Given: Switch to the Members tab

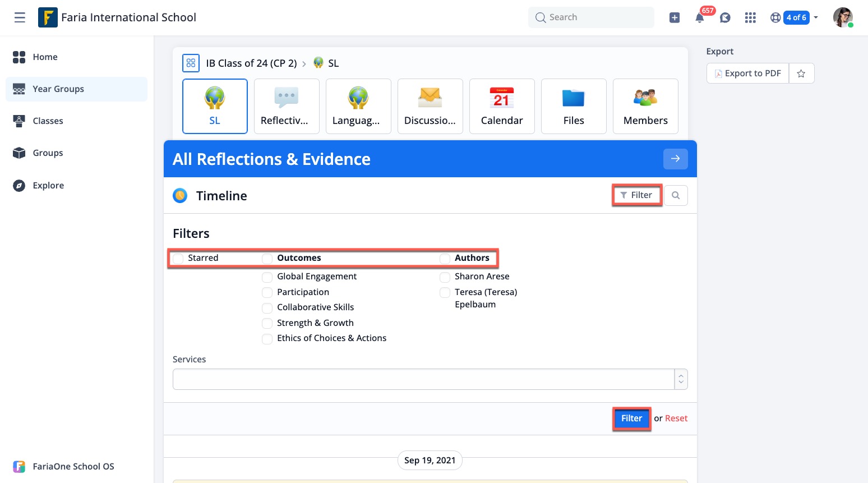Looking at the screenshot, I should click(645, 106).
